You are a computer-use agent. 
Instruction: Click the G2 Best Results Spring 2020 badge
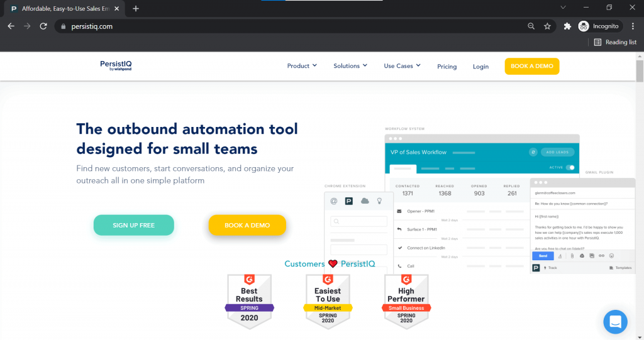(249, 302)
